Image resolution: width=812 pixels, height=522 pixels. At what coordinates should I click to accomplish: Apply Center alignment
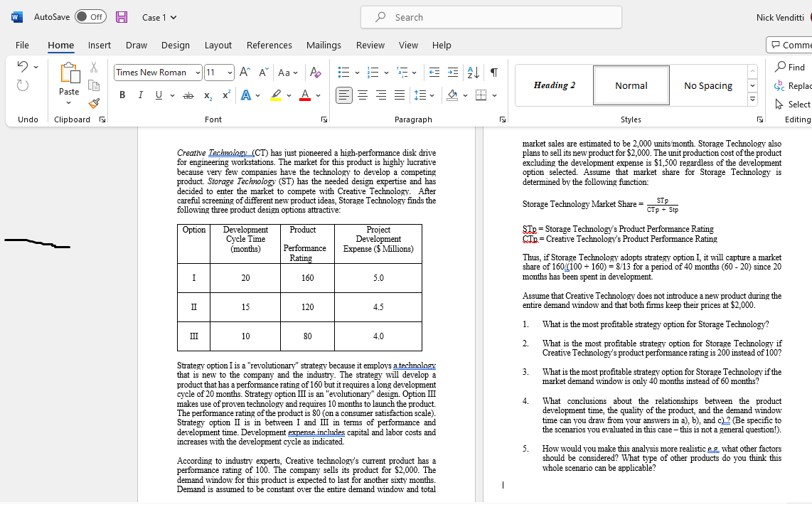[364, 95]
